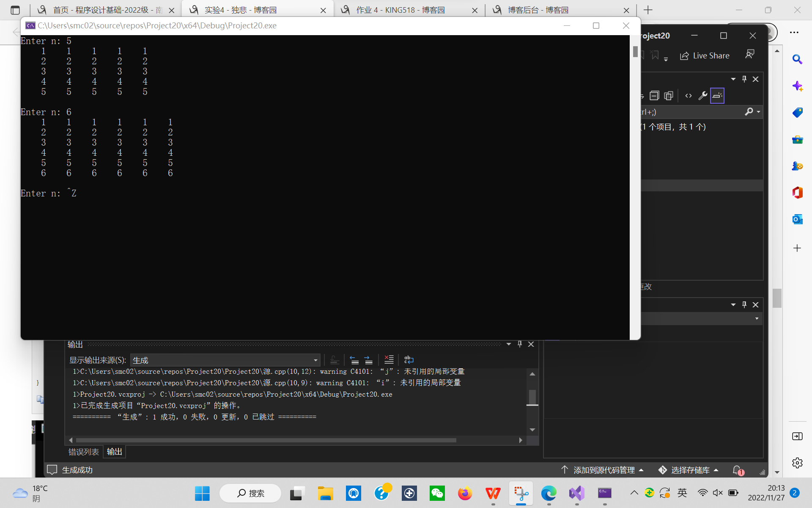Toggle Preview Selected Items button
Image resolution: width=812 pixels, height=508 pixels.
(x=717, y=96)
